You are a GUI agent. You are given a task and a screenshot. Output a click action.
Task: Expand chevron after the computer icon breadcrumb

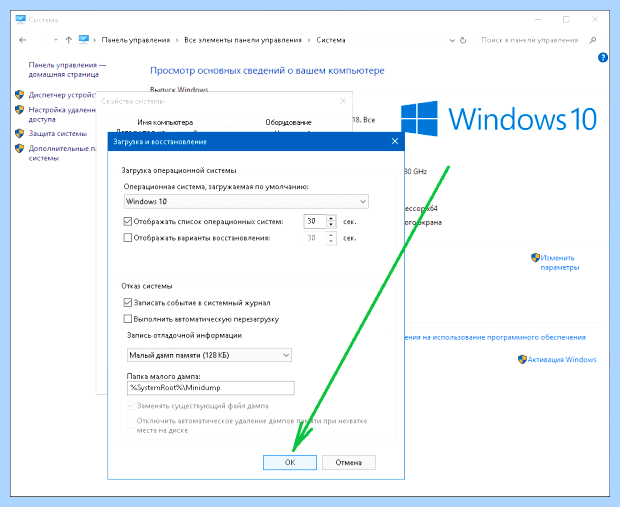(95, 40)
